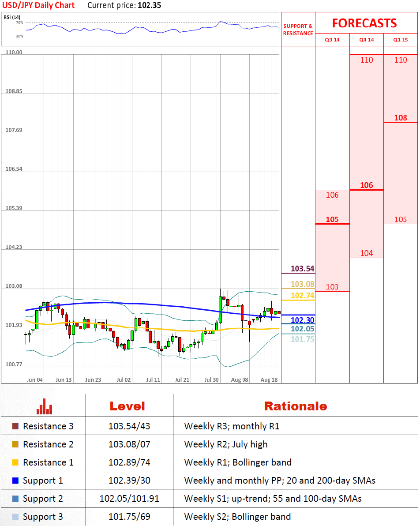The image size is (420, 526).
Task: Click the 102.89/74 level cell
Action: tap(129, 462)
